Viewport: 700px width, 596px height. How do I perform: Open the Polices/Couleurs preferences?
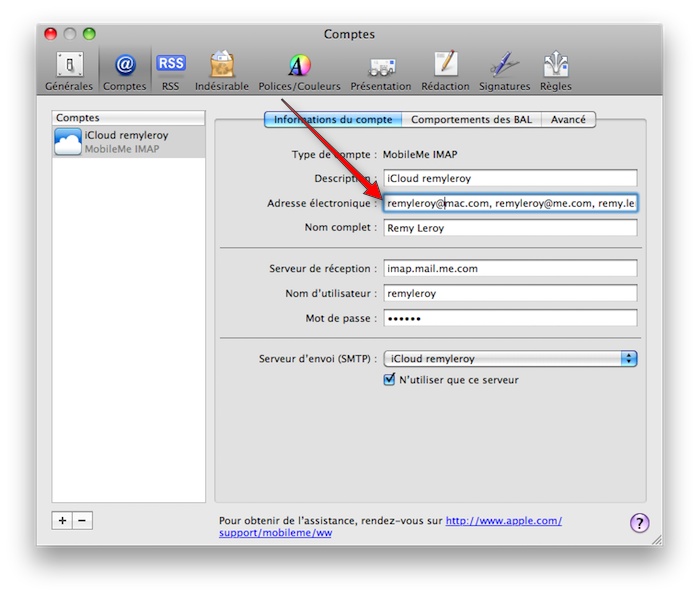tap(300, 71)
